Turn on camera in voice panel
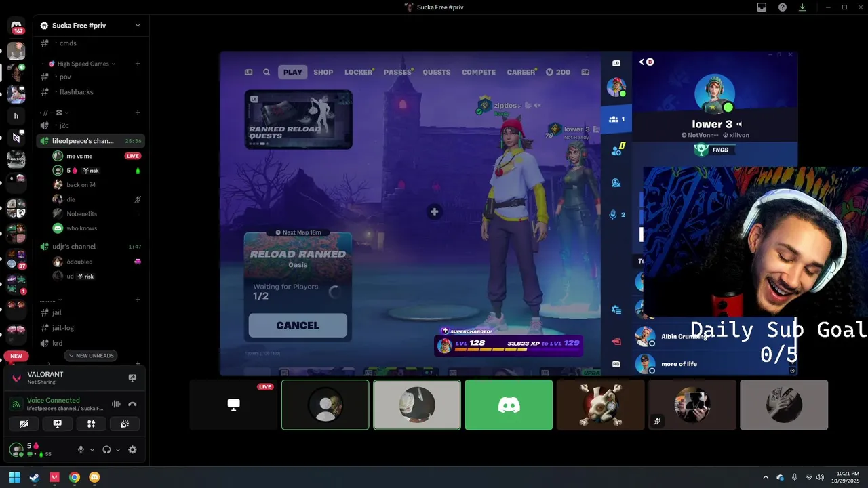This screenshot has height=488, width=868. click(x=24, y=424)
